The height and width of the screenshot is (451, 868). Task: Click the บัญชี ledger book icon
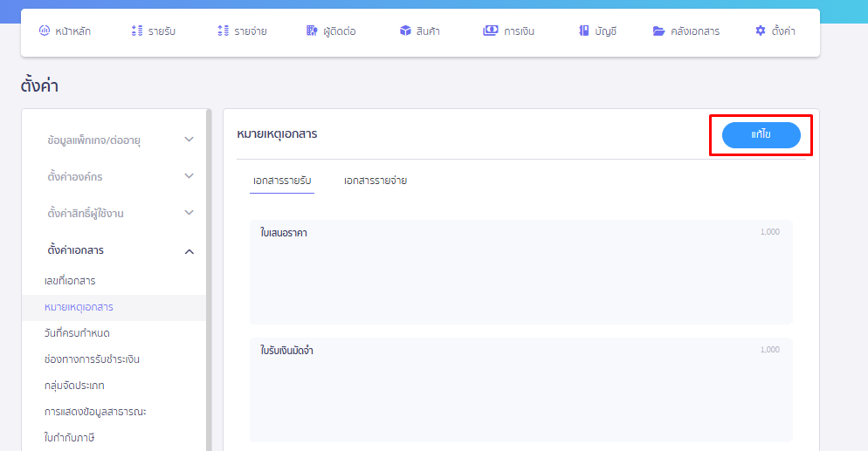click(x=583, y=31)
